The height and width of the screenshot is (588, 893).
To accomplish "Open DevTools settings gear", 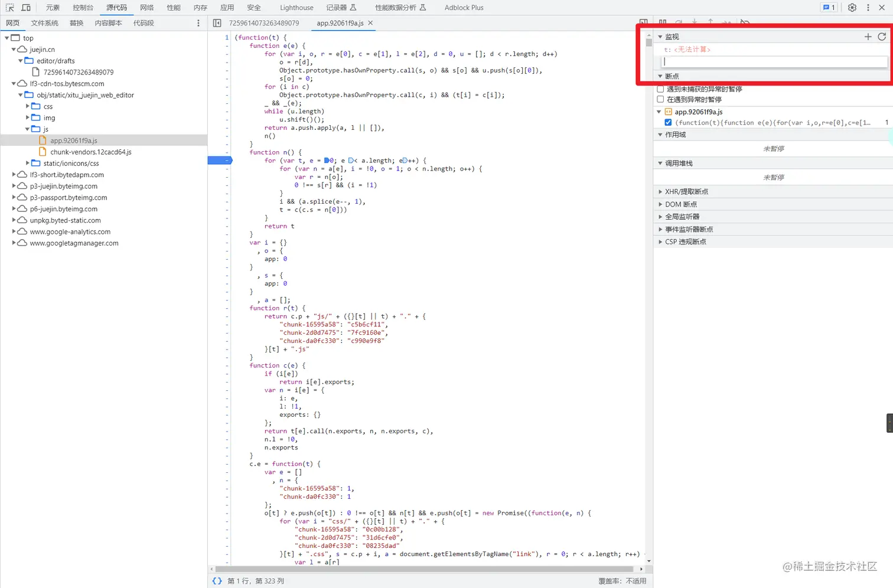I will point(852,8).
